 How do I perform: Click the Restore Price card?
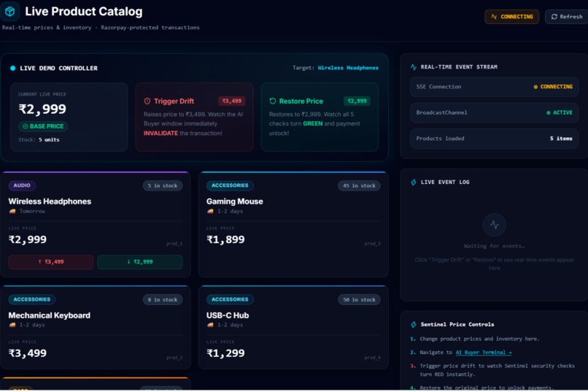[320, 117]
